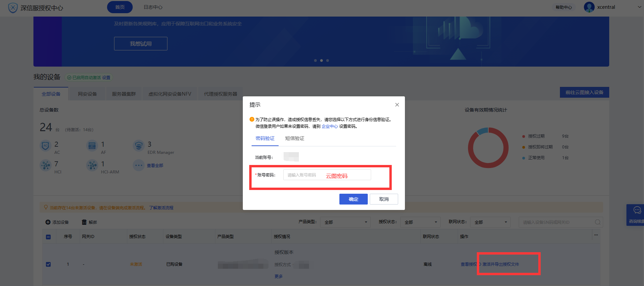The width and height of the screenshot is (644, 286).
Task: Click the 设备类型 column header
Action: tap(174, 237)
